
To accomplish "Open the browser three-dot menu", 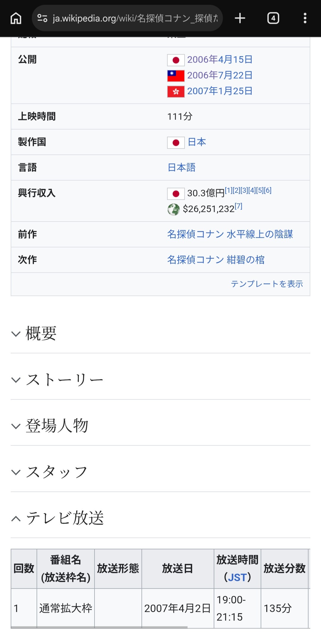I will pos(305,18).
